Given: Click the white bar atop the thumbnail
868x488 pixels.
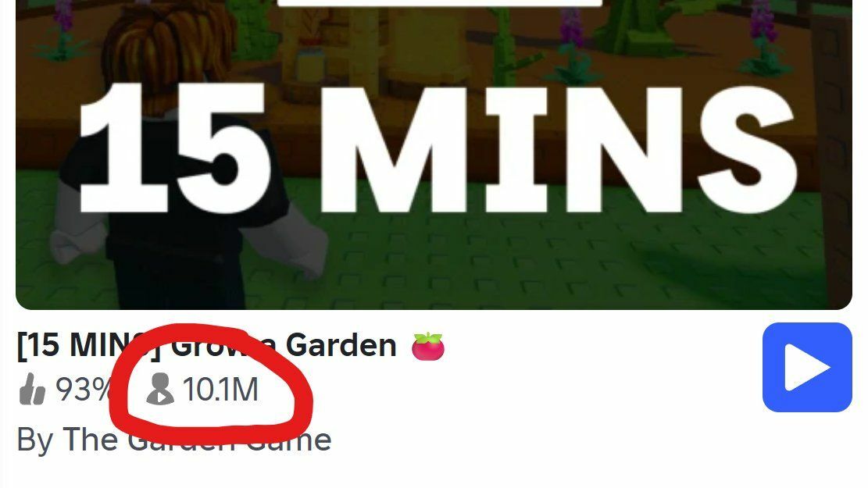Looking at the screenshot, I should tap(439, 3).
